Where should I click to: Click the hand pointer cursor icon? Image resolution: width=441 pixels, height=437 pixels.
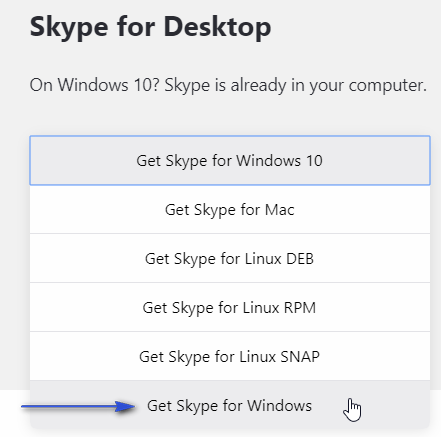[x=352, y=410]
